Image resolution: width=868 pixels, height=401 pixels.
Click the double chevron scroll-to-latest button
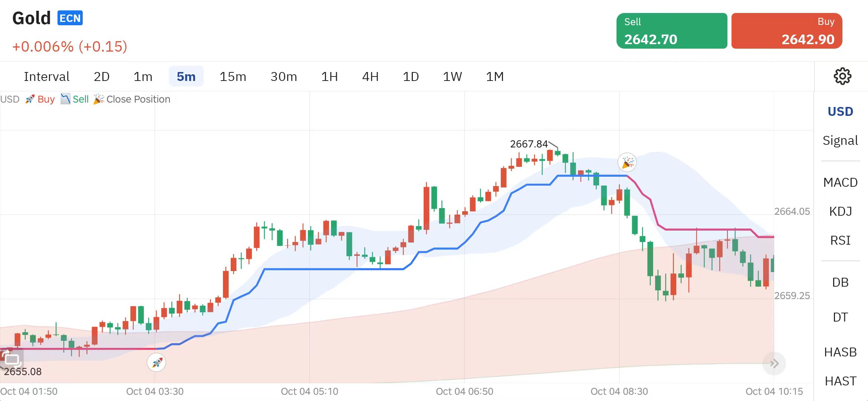[774, 363]
